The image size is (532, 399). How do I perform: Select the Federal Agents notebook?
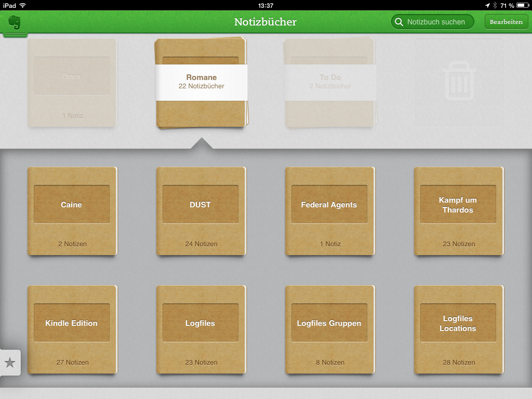coord(329,211)
